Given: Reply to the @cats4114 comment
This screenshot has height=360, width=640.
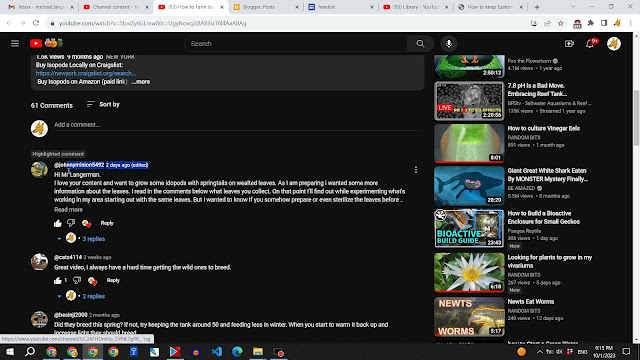Looking at the screenshot, I should [113, 280].
